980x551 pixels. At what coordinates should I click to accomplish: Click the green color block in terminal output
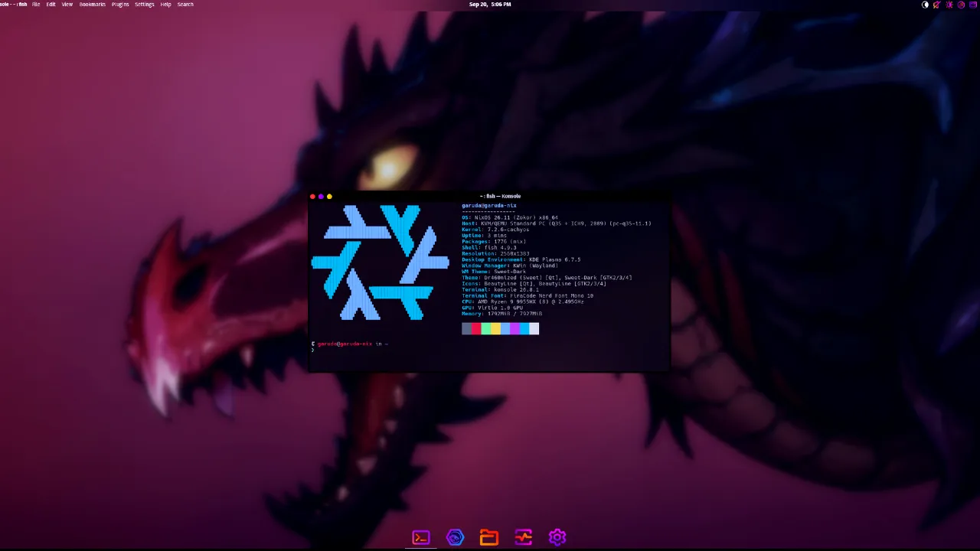tap(486, 328)
